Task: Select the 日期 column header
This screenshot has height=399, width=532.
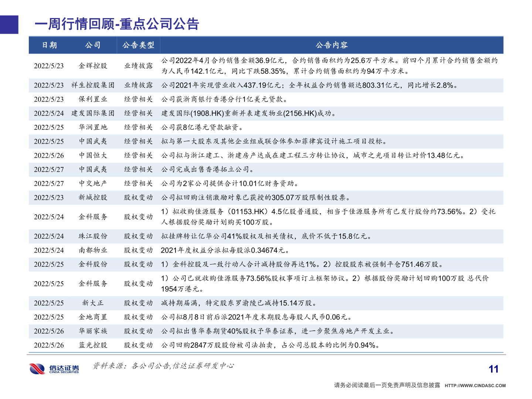Action: (x=49, y=45)
